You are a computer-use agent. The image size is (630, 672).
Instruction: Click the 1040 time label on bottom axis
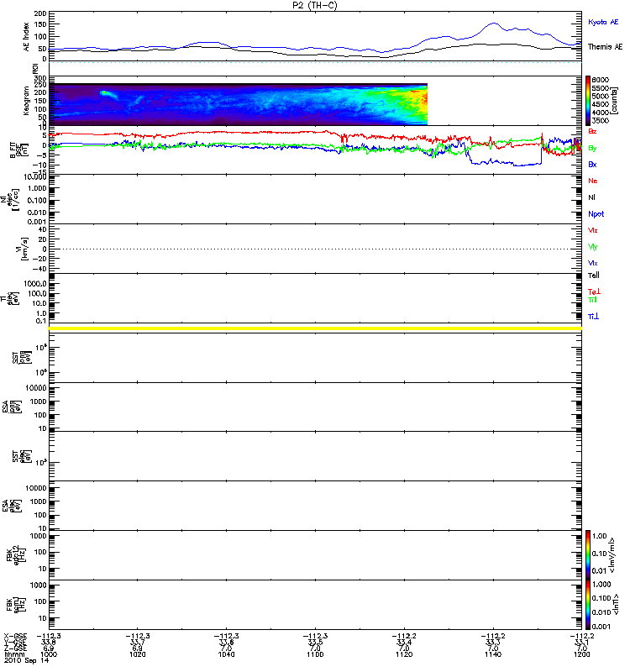click(226, 654)
